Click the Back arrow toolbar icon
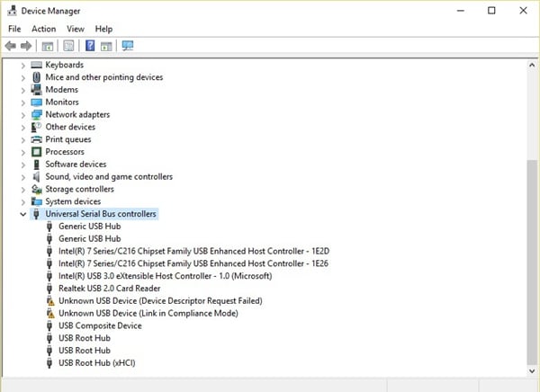 point(11,46)
